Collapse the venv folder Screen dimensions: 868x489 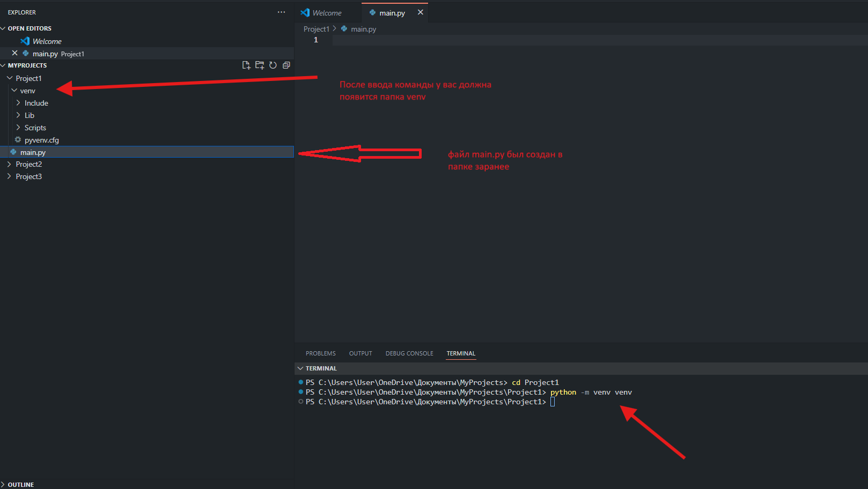click(27, 91)
